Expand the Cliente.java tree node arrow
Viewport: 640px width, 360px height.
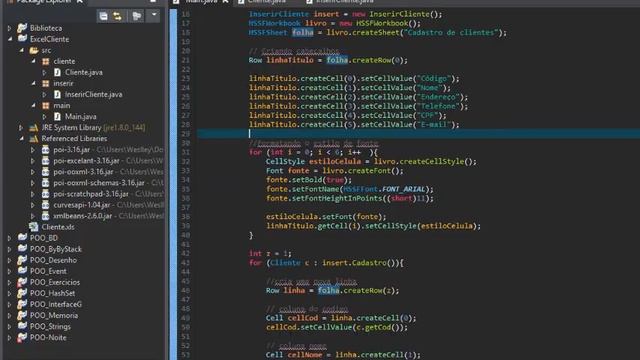pos(44,72)
